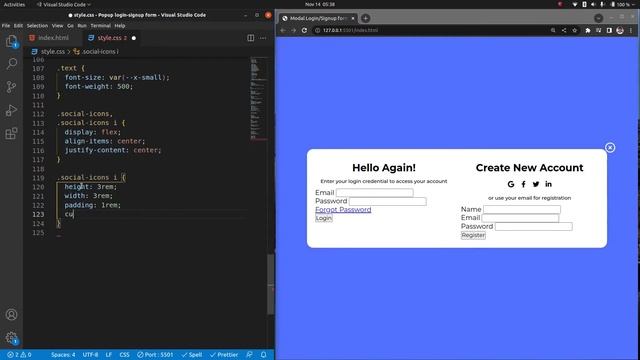This screenshot has width=640, height=360.
Task: Click the errors and warnings status indicator
Action: (x=19, y=355)
